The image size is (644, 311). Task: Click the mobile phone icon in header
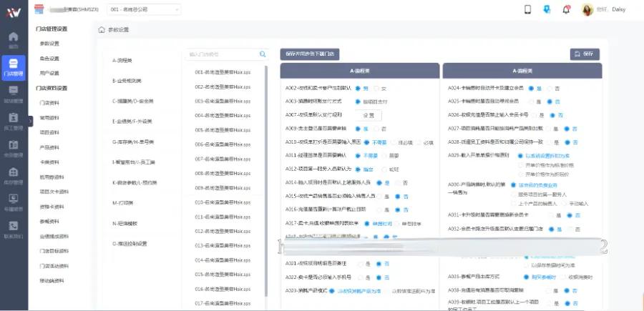pos(528,9)
